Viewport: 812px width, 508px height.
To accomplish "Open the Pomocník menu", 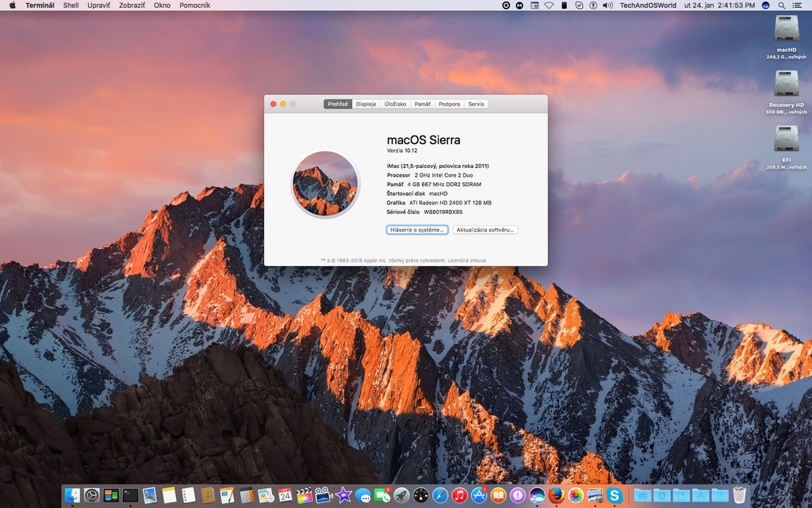I will 195,6.
